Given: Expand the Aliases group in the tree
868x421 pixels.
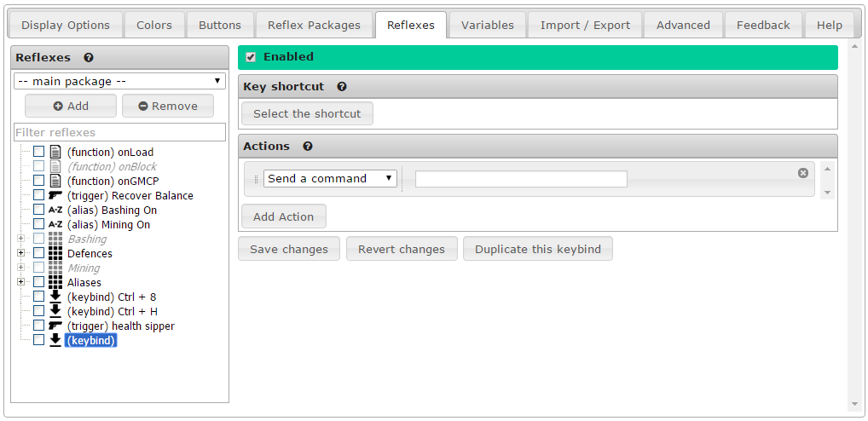Looking at the screenshot, I should [x=20, y=283].
